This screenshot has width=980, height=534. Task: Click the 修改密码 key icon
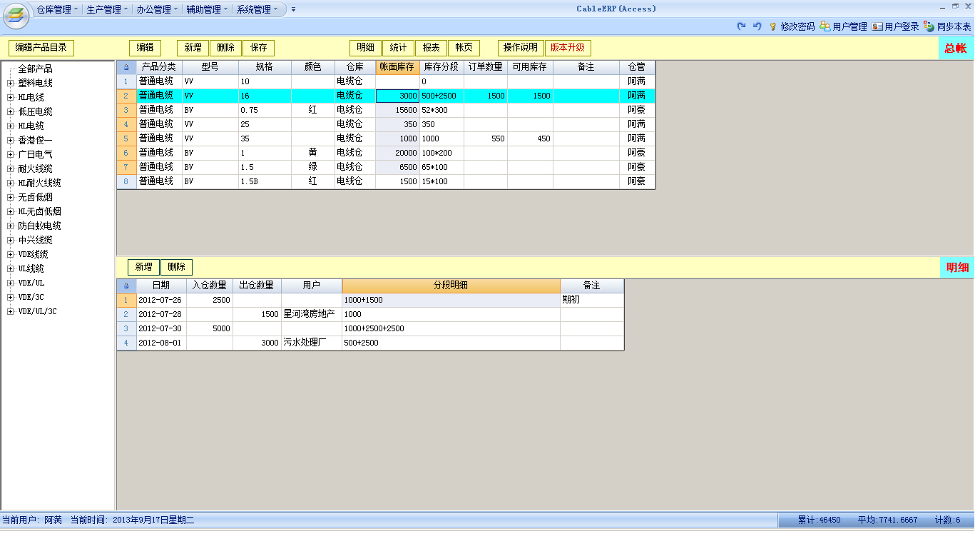pos(772,26)
